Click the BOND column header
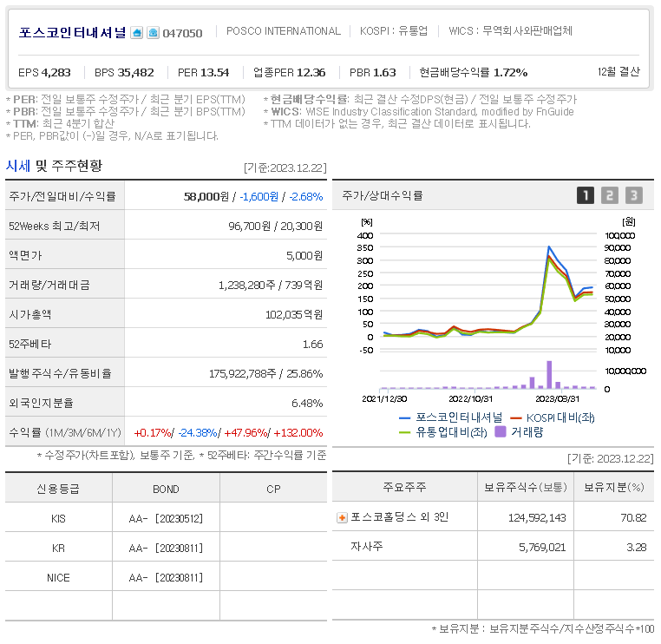 pyautogui.click(x=166, y=490)
